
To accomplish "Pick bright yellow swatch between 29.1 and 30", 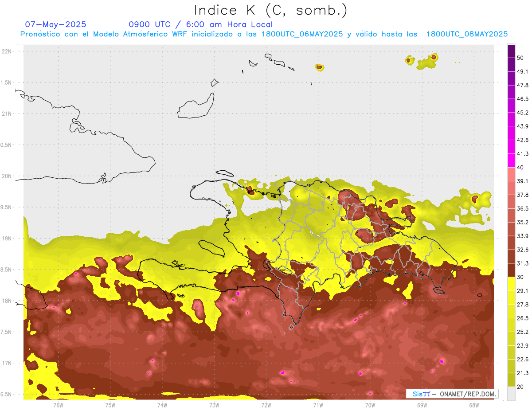I will [511, 284].
